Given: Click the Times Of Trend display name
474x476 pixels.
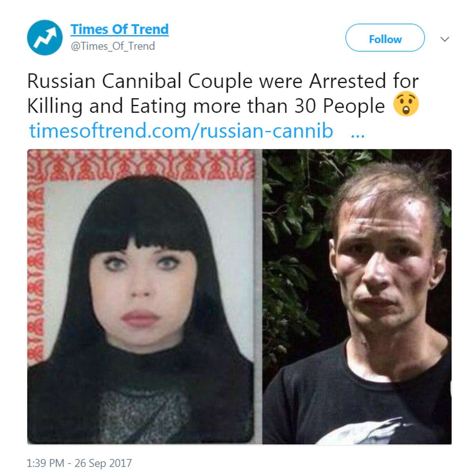Looking at the screenshot, I should click(x=120, y=29).
